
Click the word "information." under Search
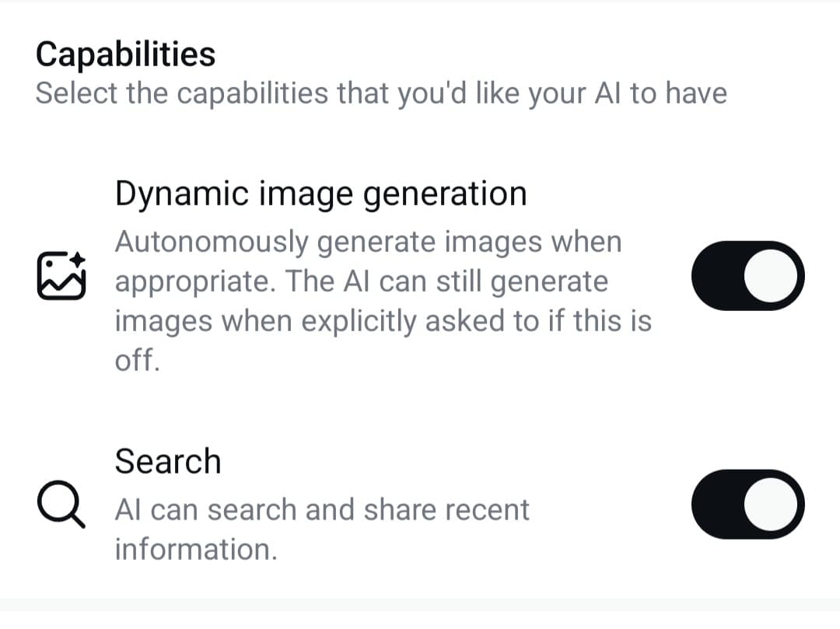(x=196, y=549)
